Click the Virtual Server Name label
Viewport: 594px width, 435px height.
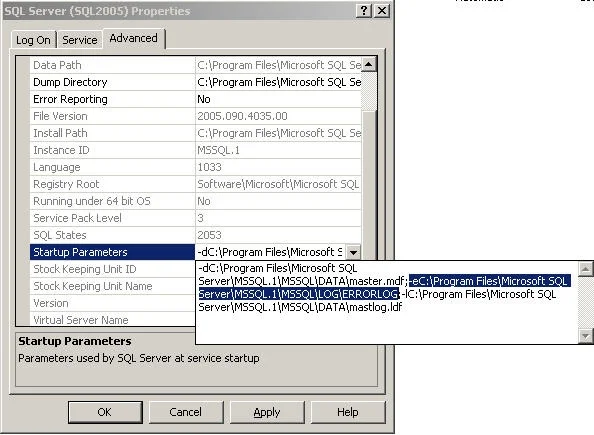coord(81,320)
